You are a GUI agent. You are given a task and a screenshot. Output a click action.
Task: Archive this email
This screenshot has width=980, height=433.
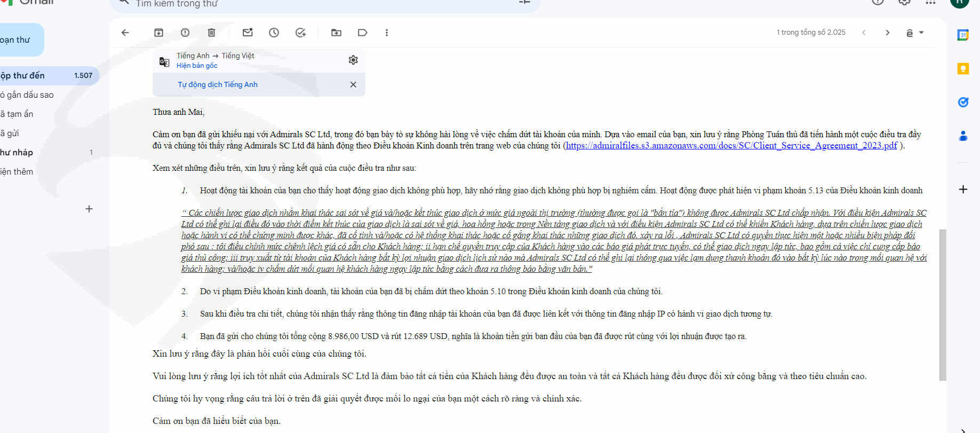tap(158, 33)
